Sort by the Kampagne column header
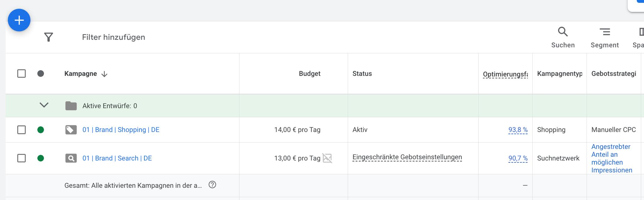 tap(81, 74)
